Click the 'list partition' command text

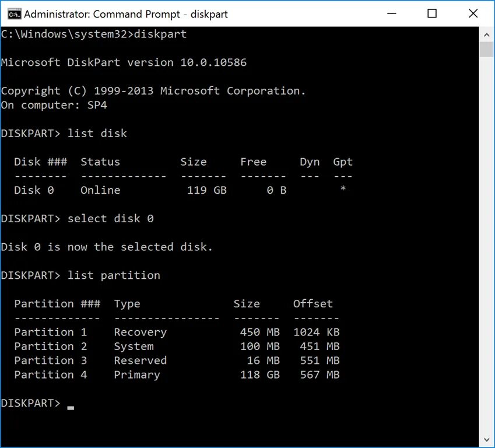point(114,275)
